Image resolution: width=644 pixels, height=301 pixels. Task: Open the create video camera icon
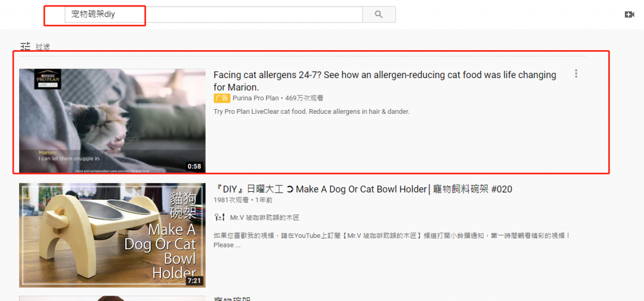[629, 14]
